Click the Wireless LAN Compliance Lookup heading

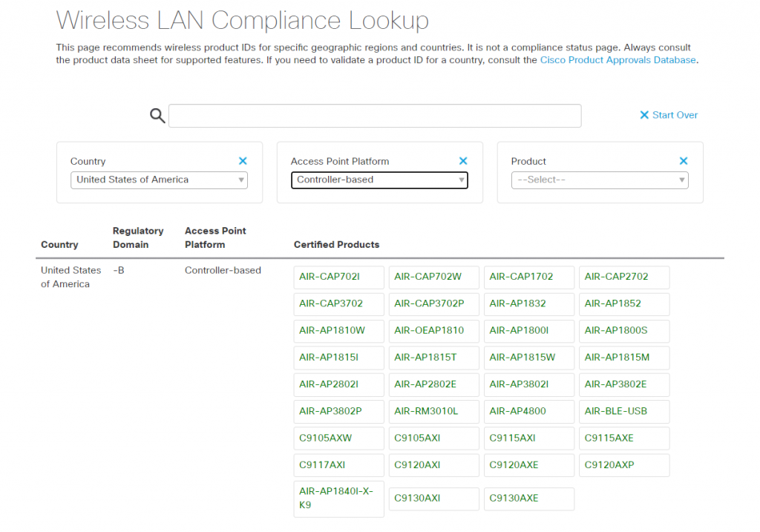243,21
